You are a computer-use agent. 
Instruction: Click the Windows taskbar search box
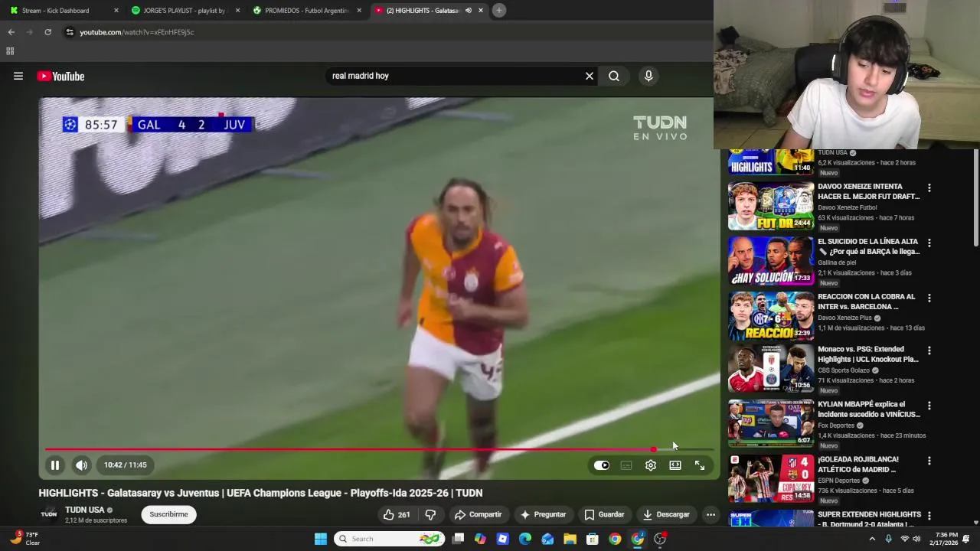[390, 539]
